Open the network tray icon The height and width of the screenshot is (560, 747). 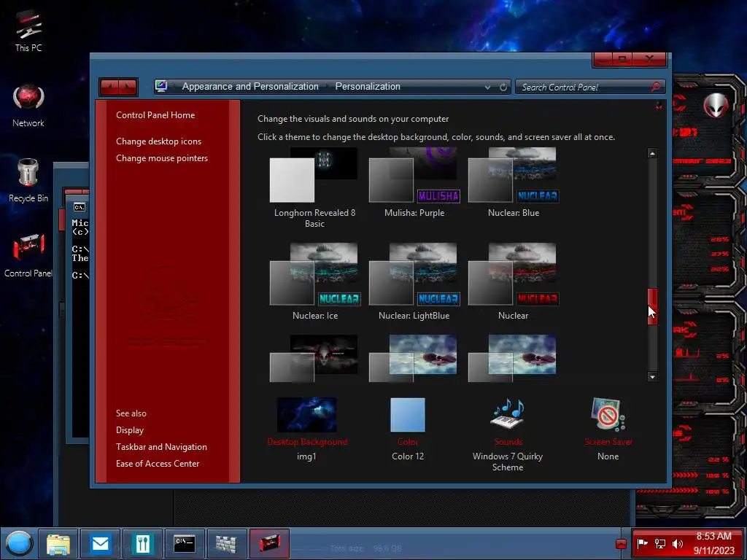click(659, 543)
